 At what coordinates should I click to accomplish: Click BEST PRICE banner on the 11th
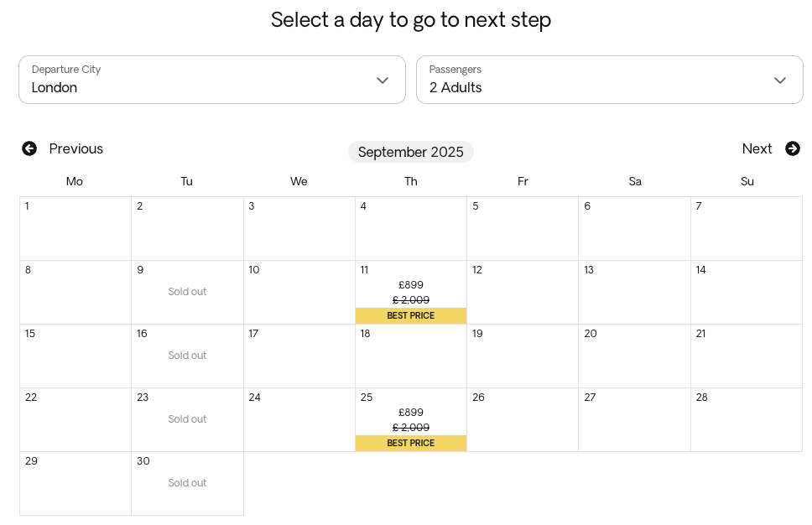(x=411, y=315)
